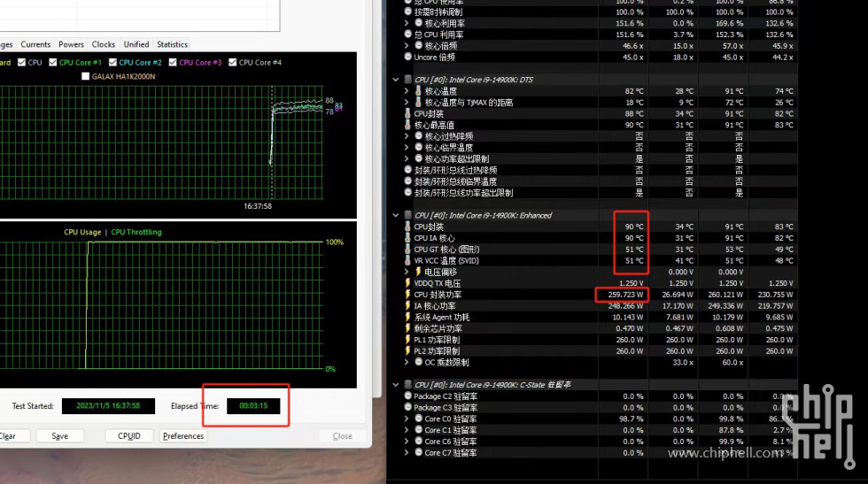The height and width of the screenshot is (484, 868).
Task: Click the 16:37:58 time marker under temperature graph
Action: coord(258,206)
